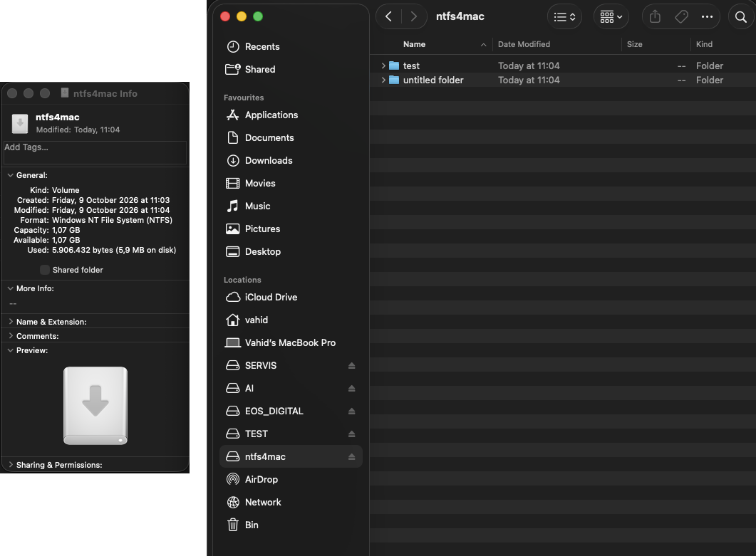Select Applications in Favourites
The width and height of the screenshot is (756, 556).
click(291, 115)
